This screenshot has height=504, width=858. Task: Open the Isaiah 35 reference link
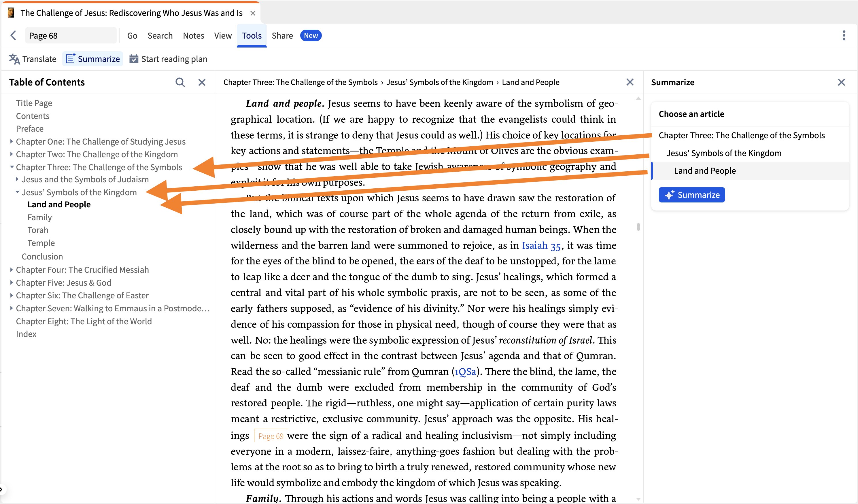(541, 245)
